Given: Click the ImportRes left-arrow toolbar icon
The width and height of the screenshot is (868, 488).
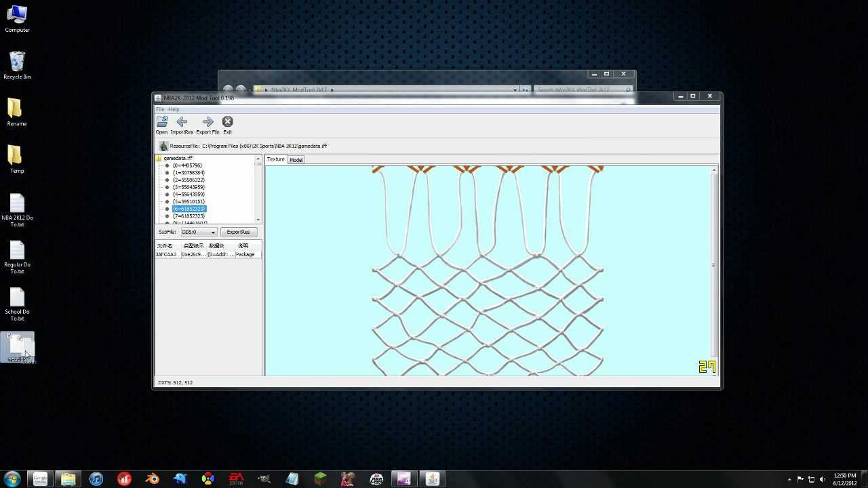Looking at the screenshot, I should (x=182, y=121).
